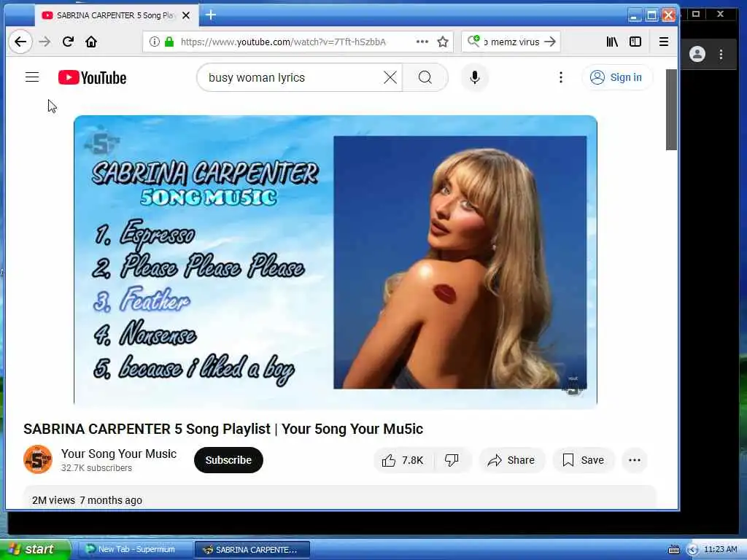Open the Windows start button

point(35,549)
